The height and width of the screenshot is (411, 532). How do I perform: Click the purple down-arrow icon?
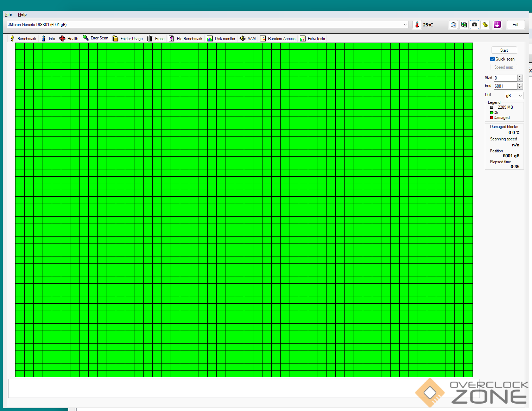pyautogui.click(x=497, y=25)
